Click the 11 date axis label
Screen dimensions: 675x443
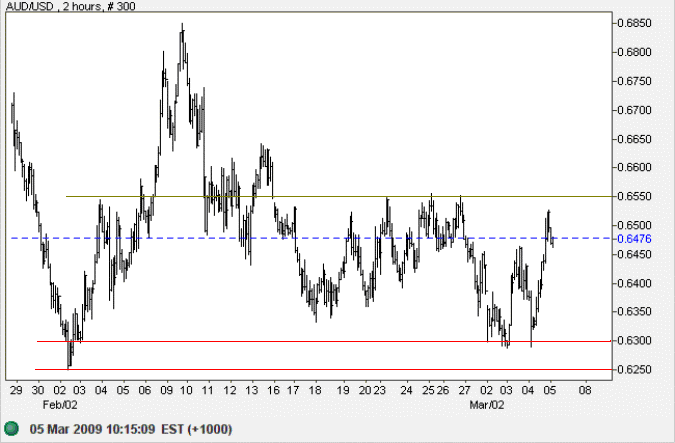208,390
